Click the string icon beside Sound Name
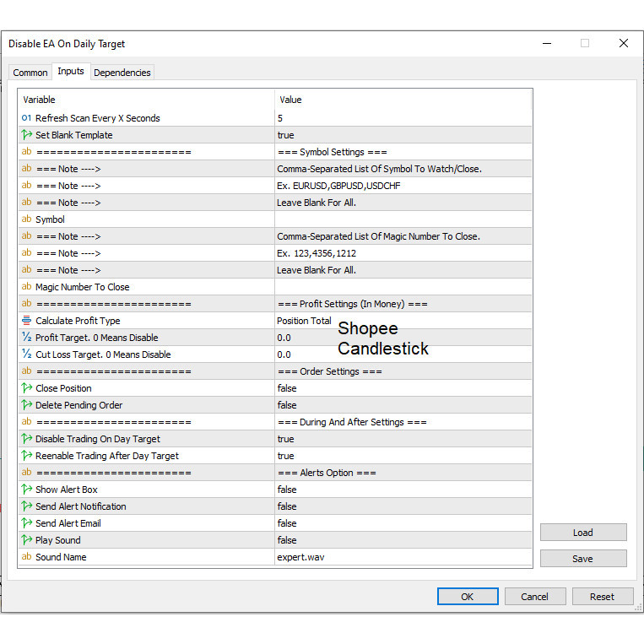This screenshot has width=644, height=644. [x=26, y=557]
